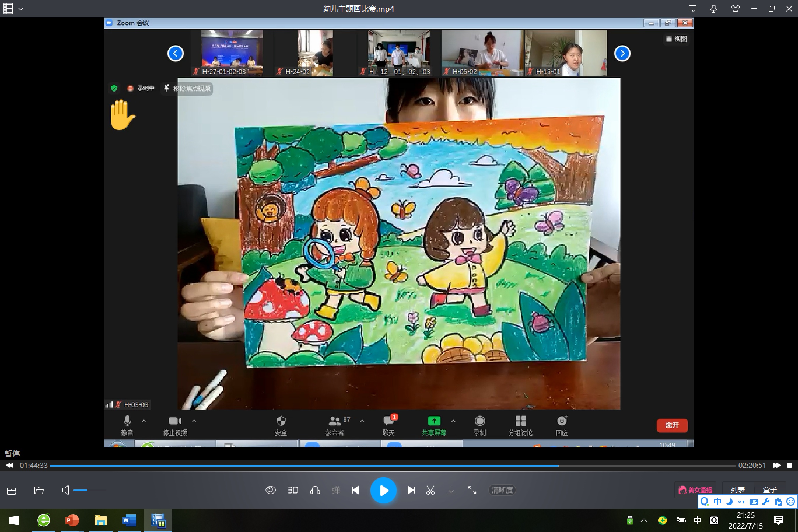This screenshot has width=798, height=532.
Task: Mute audio with the speaker icon
Action: [x=66, y=490]
